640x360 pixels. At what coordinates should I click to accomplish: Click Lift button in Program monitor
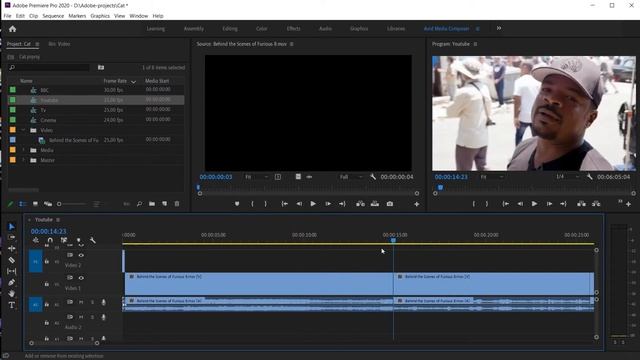(581, 204)
